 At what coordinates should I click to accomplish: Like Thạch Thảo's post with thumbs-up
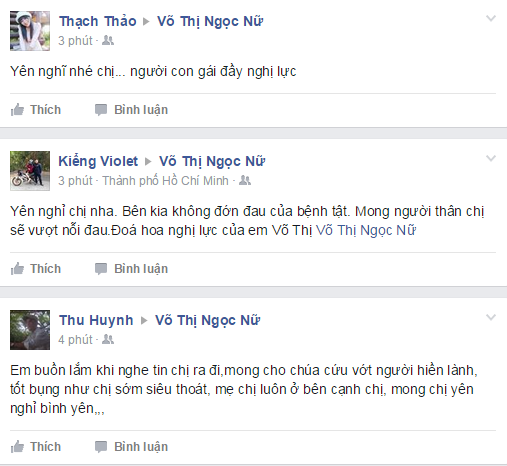click(17, 110)
